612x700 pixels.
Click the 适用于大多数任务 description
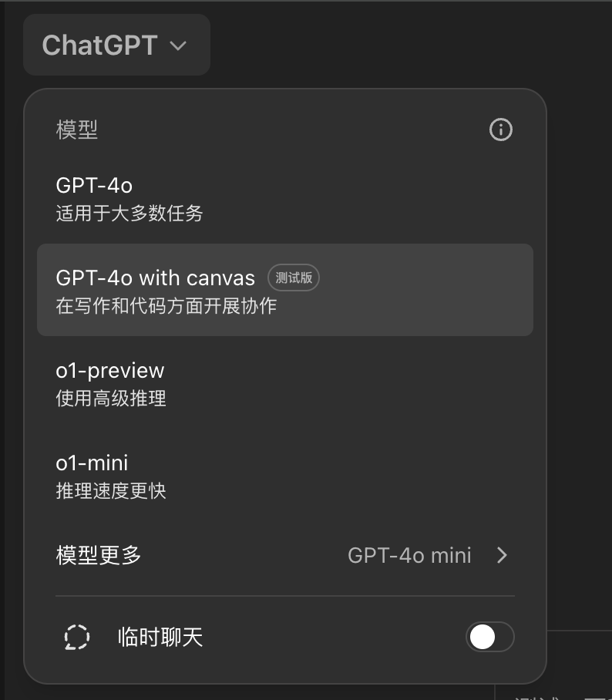tap(129, 214)
